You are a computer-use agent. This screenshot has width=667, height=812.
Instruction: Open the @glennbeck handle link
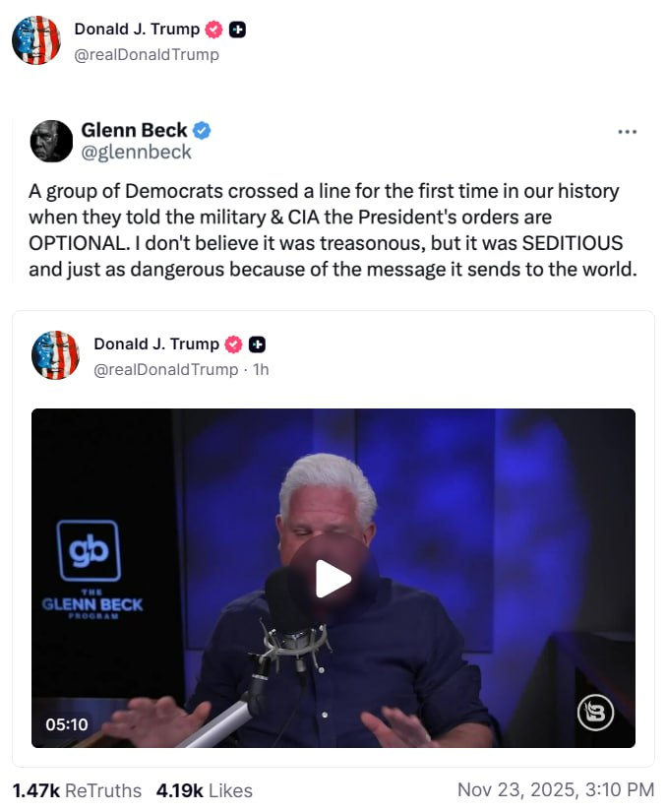pyautogui.click(x=136, y=152)
